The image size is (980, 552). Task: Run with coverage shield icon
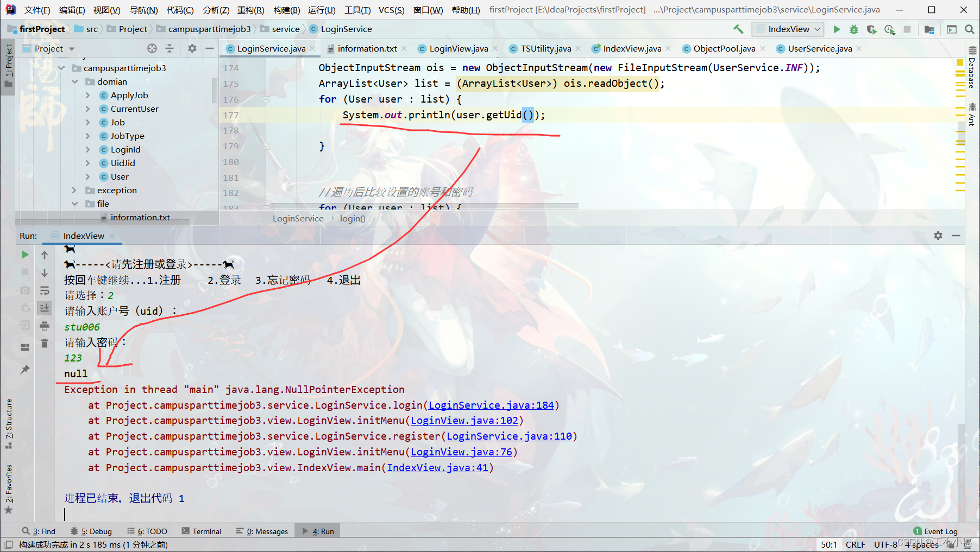coord(871,29)
